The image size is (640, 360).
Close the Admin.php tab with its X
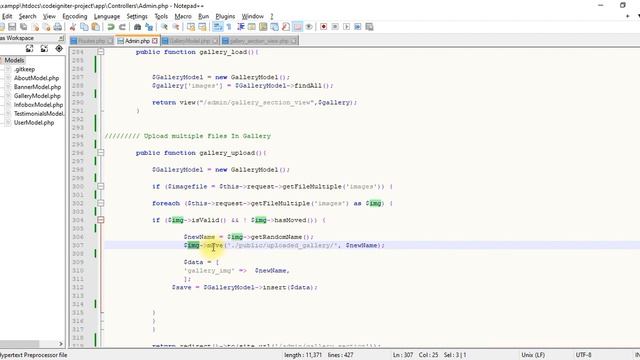(x=155, y=41)
